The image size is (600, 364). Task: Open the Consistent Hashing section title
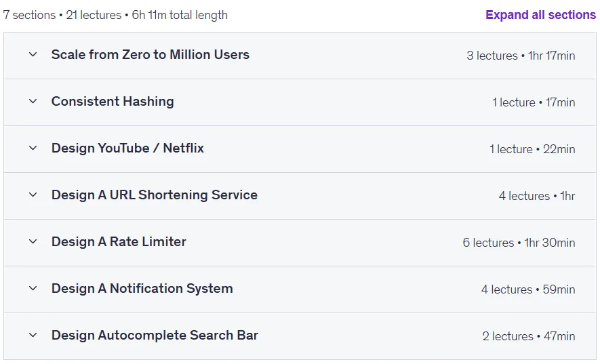(113, 102)
